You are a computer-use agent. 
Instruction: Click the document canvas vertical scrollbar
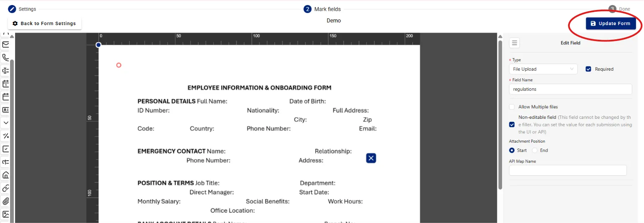point(500,115)
